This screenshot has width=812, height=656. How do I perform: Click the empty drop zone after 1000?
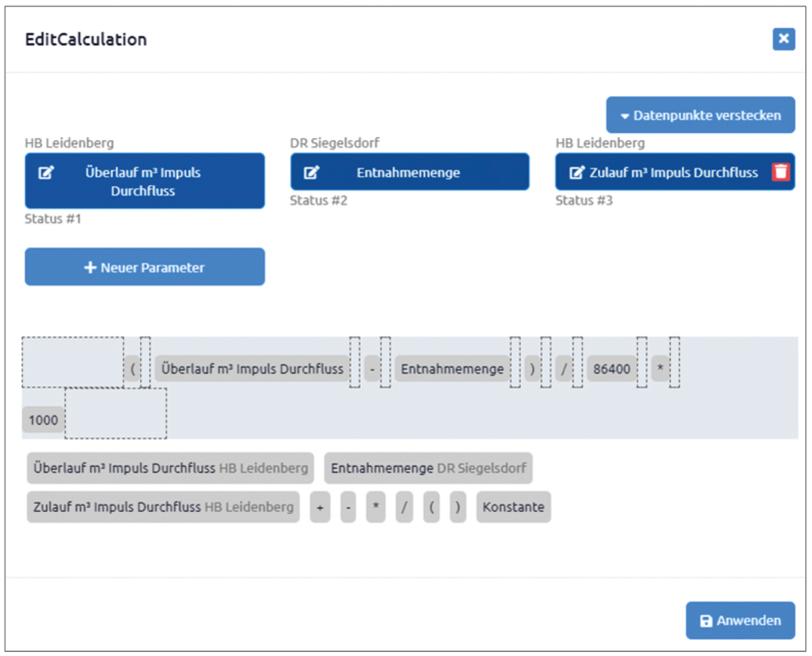coord(116,414)
